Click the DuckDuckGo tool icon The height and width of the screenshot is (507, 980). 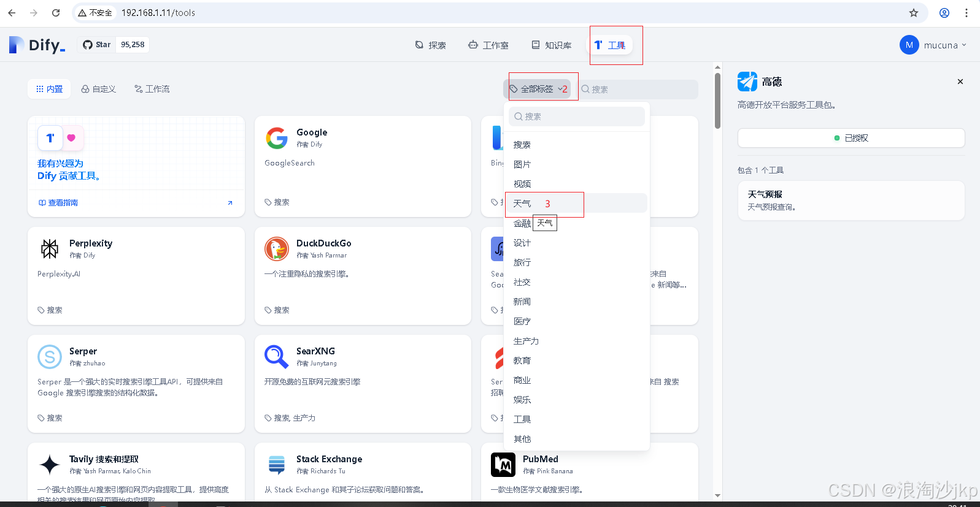277,249
